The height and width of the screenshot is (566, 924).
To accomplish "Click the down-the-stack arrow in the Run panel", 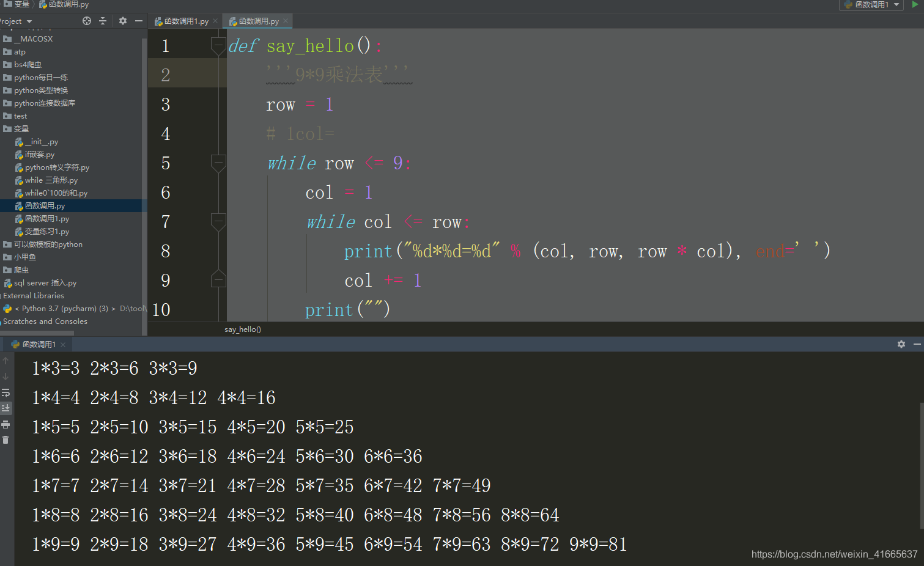I will tap(6, 377).
